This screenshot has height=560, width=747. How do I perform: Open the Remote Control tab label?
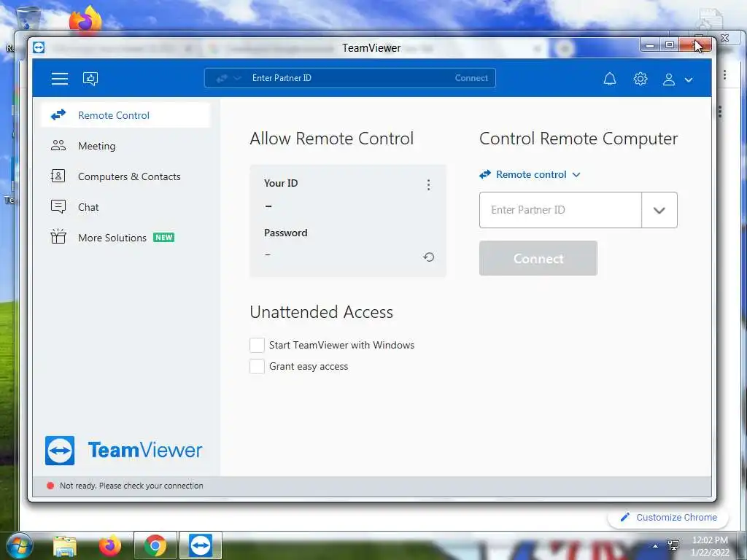114,115
